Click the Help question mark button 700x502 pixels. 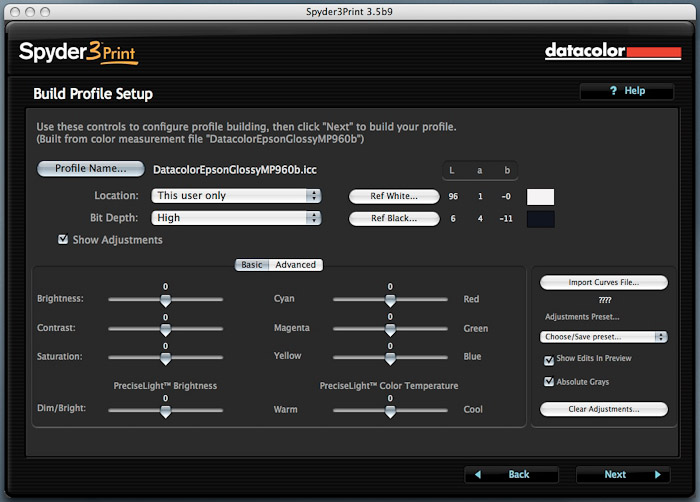point(627,91)
